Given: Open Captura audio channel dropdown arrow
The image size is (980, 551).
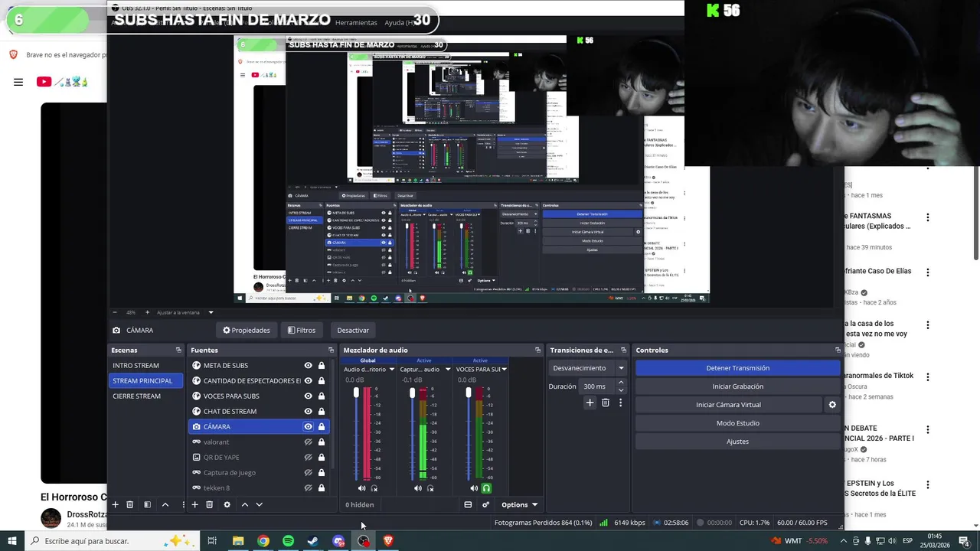Looking at the screenshot, I should pyautogui.click(x=448, y=370).
